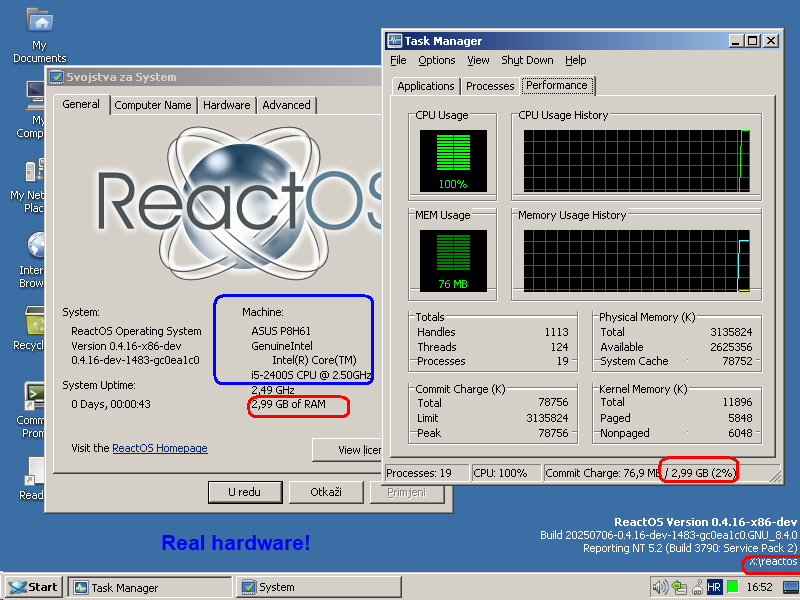Click the taskbar clock showing 16:52
The height and width of the screenshot is (600, 800).
pyautogui.click(x=759, y=587)
